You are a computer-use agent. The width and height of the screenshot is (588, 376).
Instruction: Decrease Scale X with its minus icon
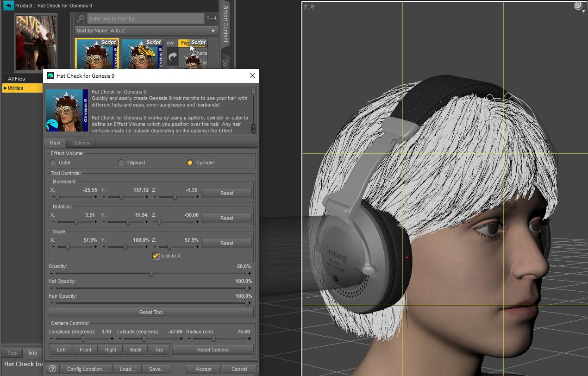53,247
